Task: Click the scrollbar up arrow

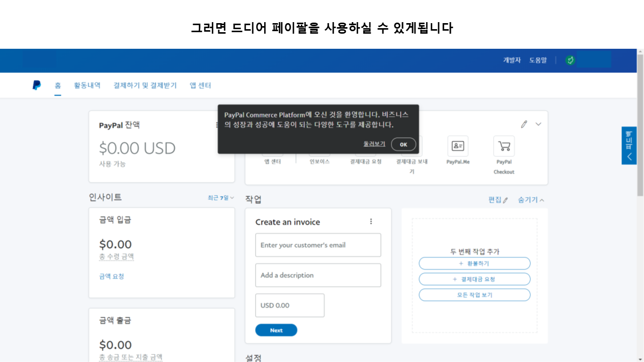Action: coord(640,52)
